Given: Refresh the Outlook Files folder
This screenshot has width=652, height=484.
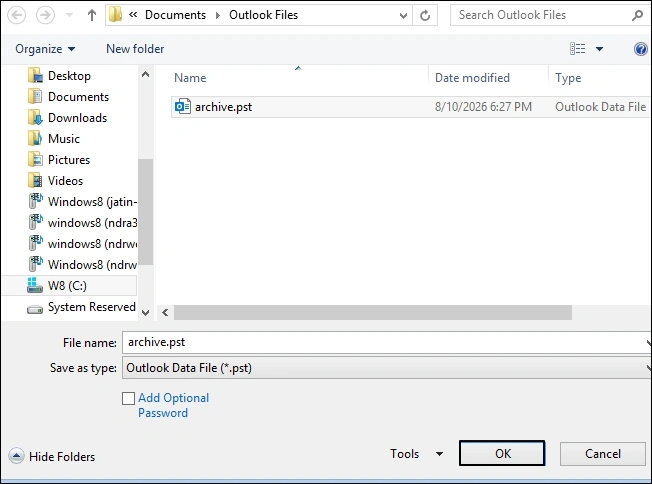Looking at the screenshot, I should pos(425,16).
